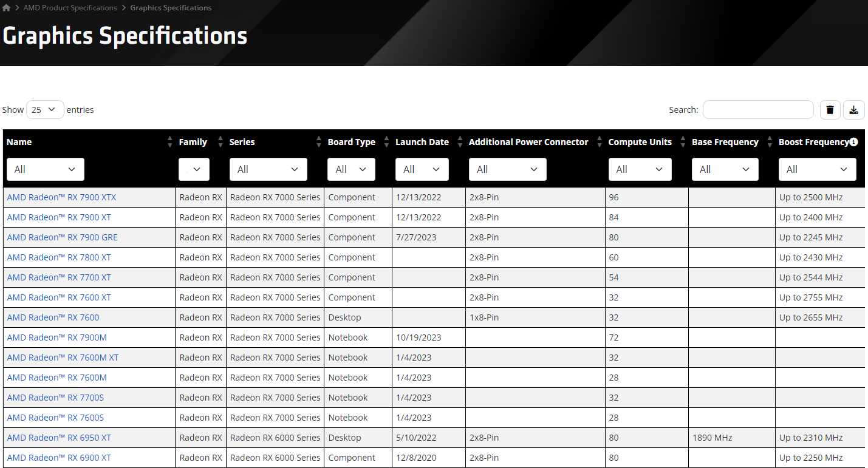Click the Compute Units column header text
The height and width of the screenshot is (468, 868).
click(640, 142)
